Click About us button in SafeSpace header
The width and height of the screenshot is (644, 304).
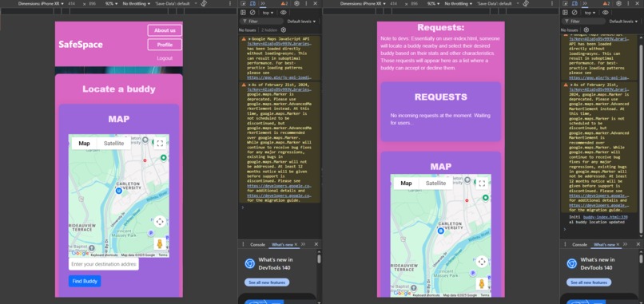click(x=165, y=30)
